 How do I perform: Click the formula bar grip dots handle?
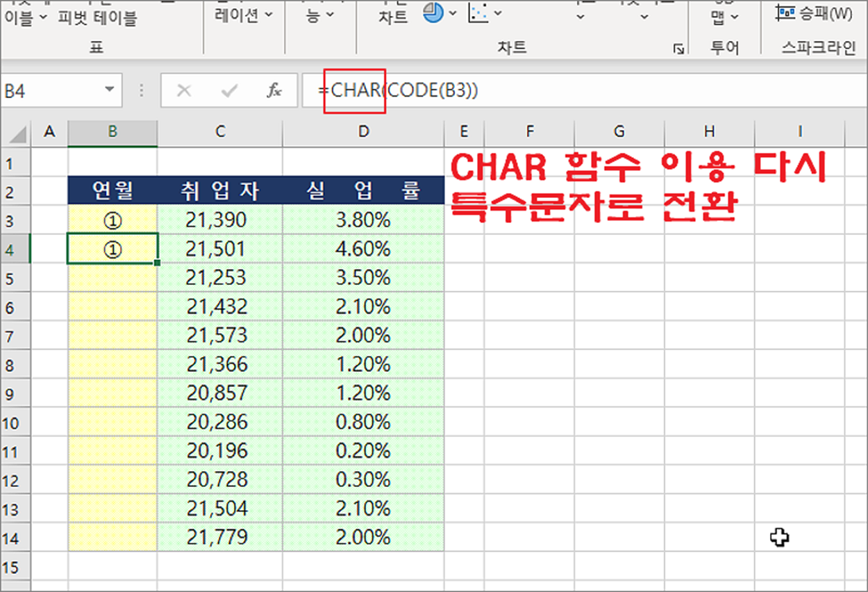pyautogui.click(x=142, y=90)
